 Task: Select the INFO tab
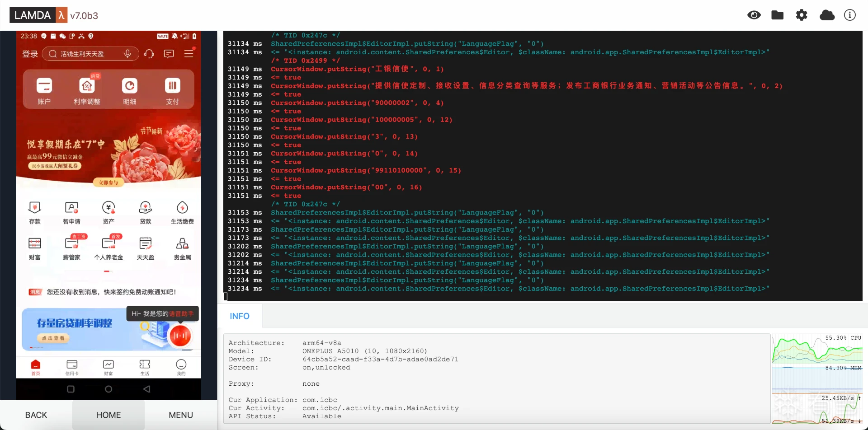coord(240,316)
